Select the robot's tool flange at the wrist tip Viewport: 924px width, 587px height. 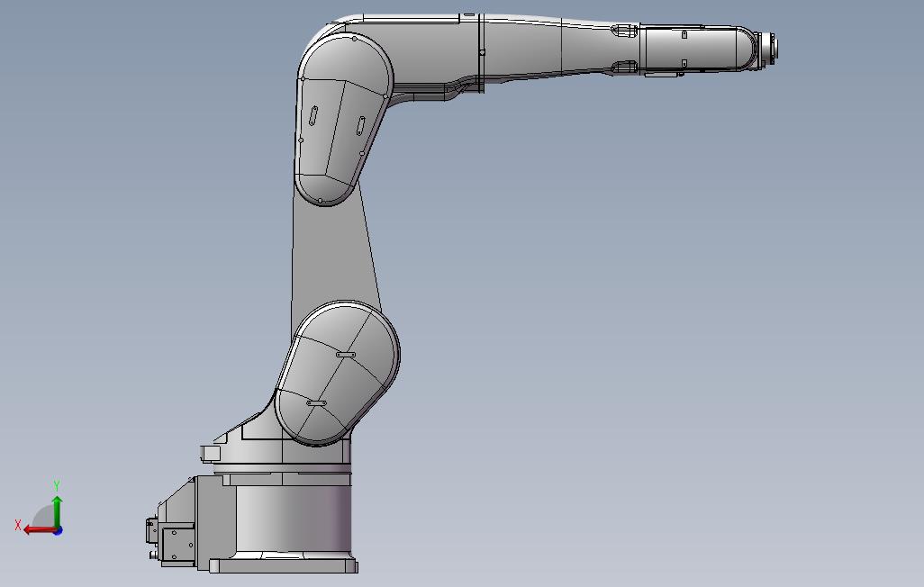768,47
